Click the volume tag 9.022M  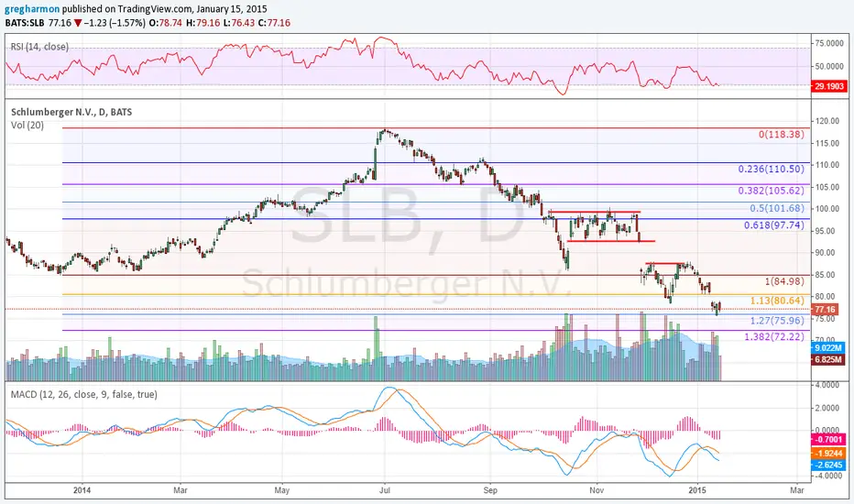(829, 347)
